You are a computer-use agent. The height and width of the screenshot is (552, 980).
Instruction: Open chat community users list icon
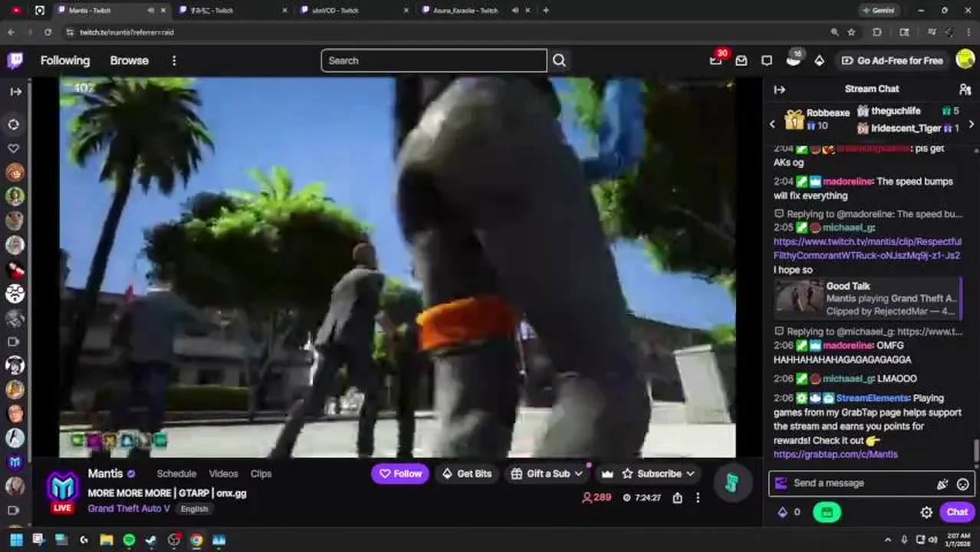coord(965,89)
